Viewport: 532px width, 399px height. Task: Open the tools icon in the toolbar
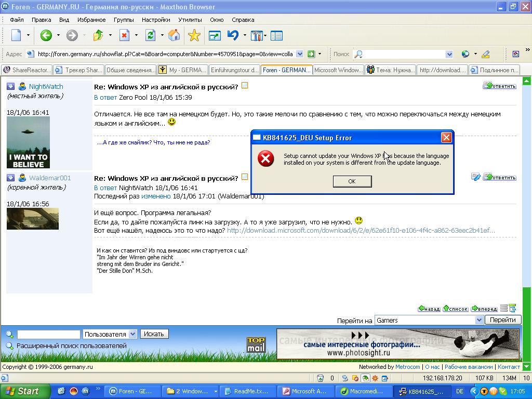coord(257,35)
